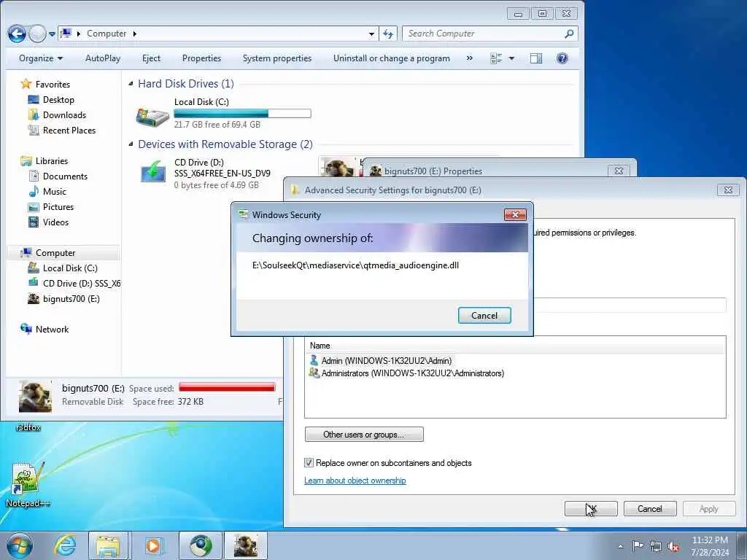Select CD Drive (D:) in sidebar
Viewport: 747px width, 560px height.
(81, 284)
